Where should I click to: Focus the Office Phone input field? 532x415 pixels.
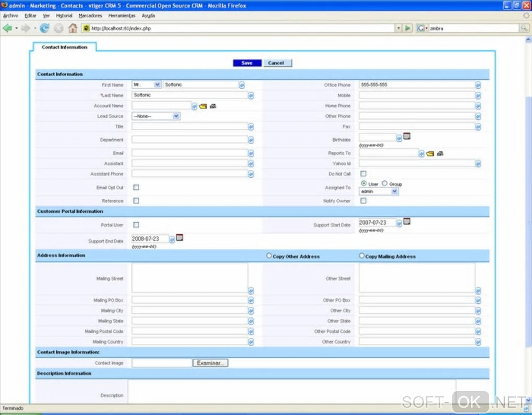click(x=417, y=85)
